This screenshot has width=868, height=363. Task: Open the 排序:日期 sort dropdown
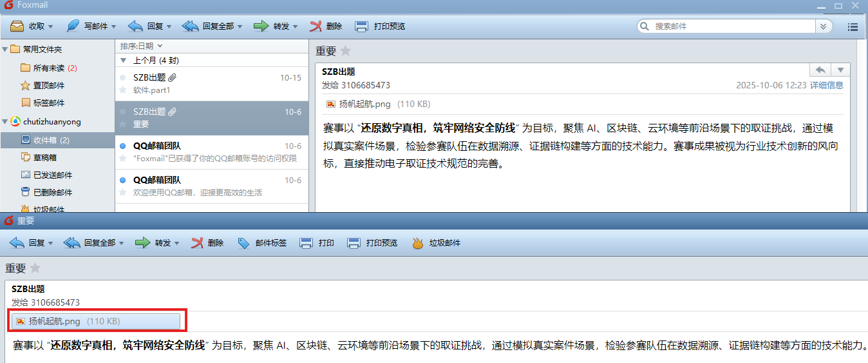(142, 46)
